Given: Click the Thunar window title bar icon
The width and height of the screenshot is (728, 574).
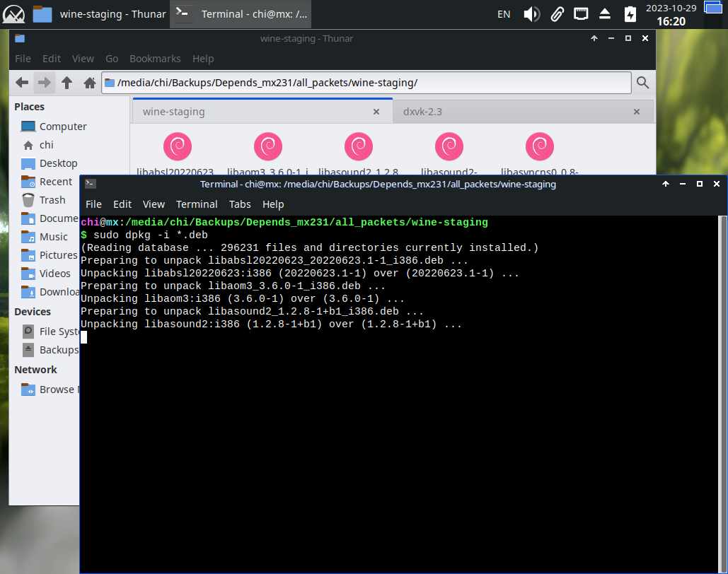Looking at the screenshot, I should pyautogui.click(x=20, y=38).
